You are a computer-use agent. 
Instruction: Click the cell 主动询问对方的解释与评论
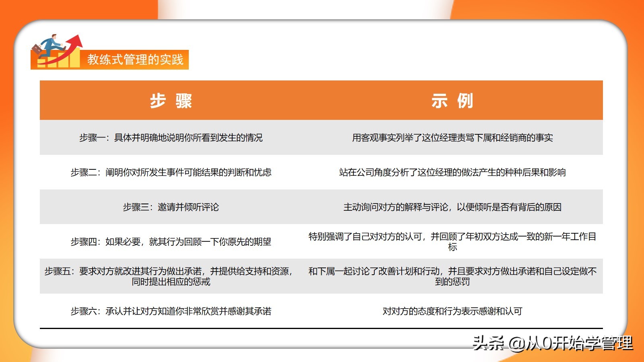[x=452, y=207]
